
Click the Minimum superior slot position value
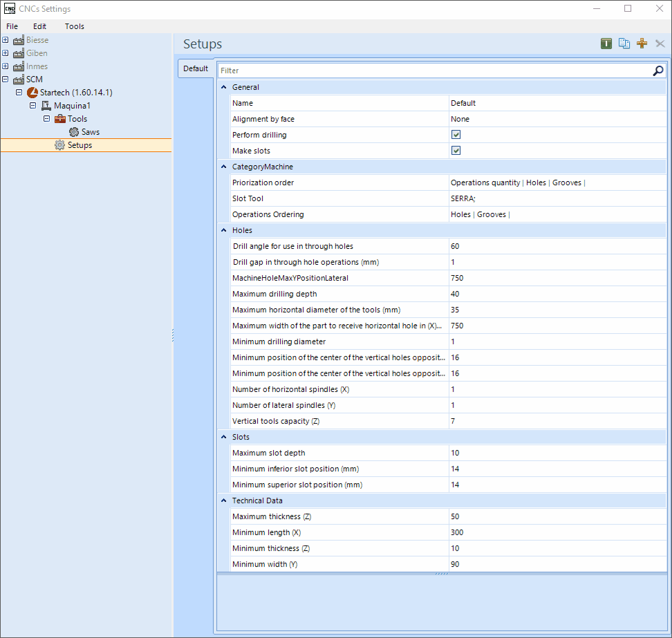(x=557, y=485)
